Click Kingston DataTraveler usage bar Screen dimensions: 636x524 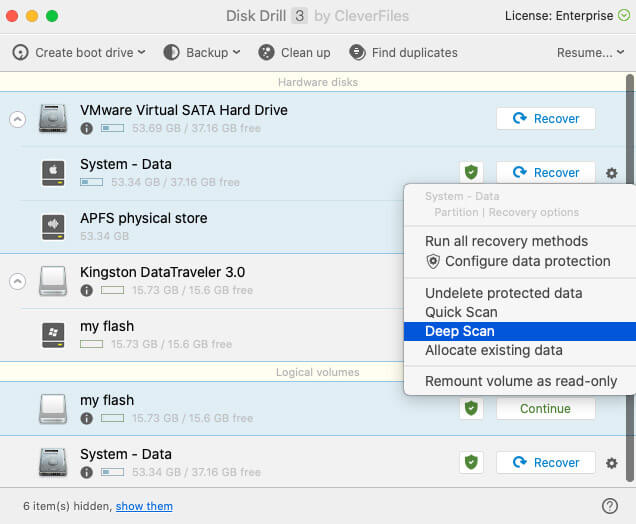[x=112, y=290]
